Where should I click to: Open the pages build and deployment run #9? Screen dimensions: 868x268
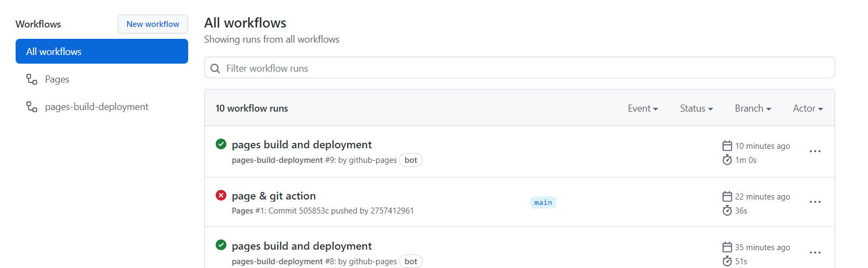click(302, 145)
